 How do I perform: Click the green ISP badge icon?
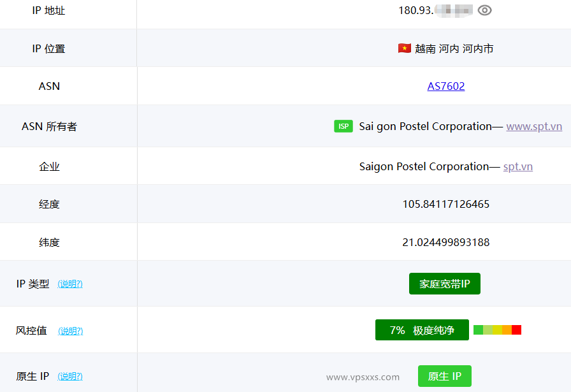point(343,126)
